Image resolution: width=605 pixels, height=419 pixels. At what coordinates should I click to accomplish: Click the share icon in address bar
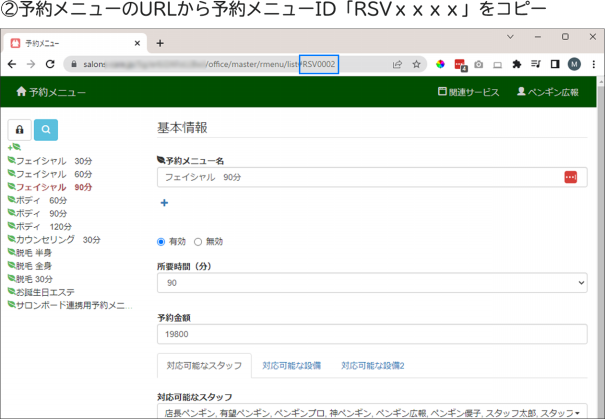[397, 64]
